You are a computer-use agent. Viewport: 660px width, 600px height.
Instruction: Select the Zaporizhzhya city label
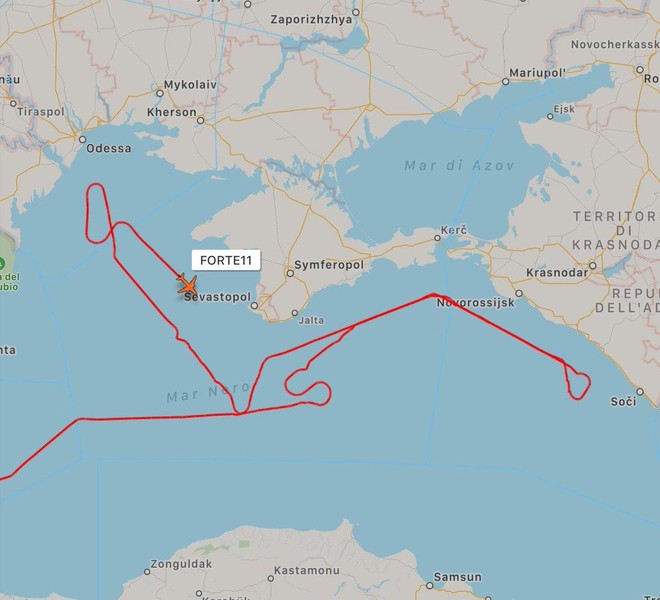point(311,20)
